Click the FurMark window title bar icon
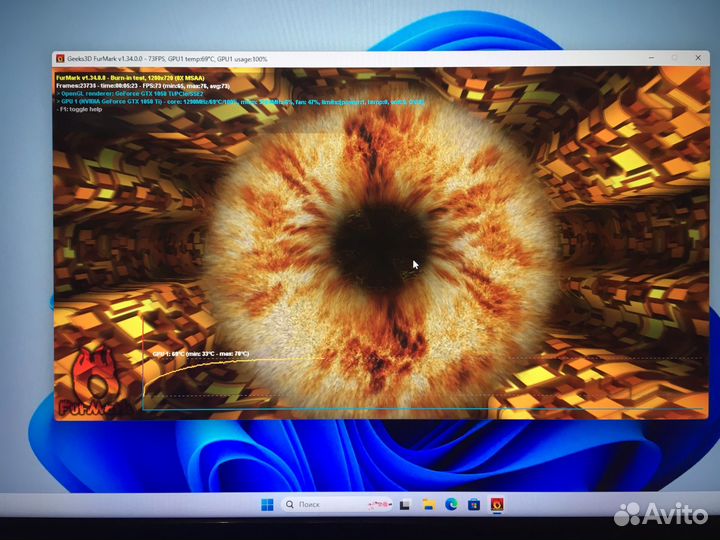 coord(60,59)
